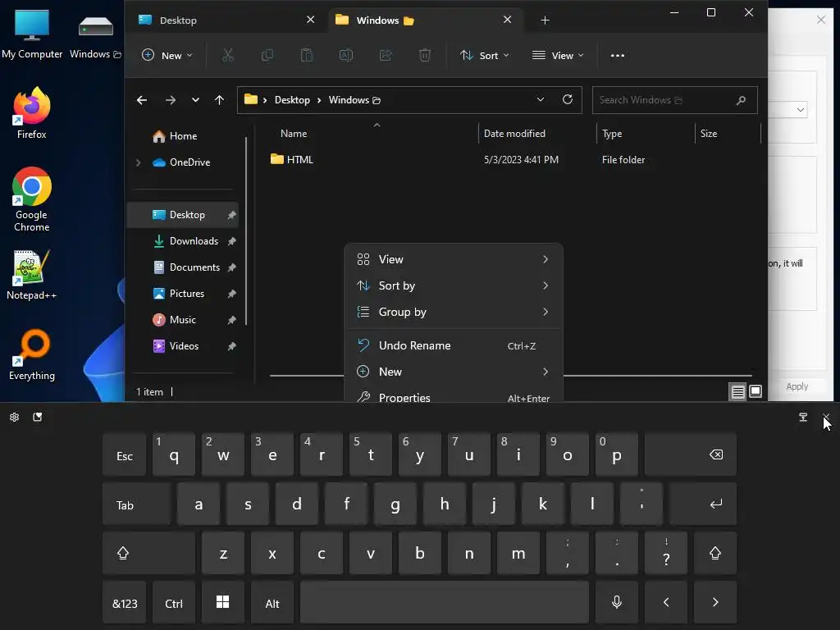The width and height of the screenshot is (840, 630).
Task: Tap the Enter key on touch keyboard
Action: pos(703,504)
